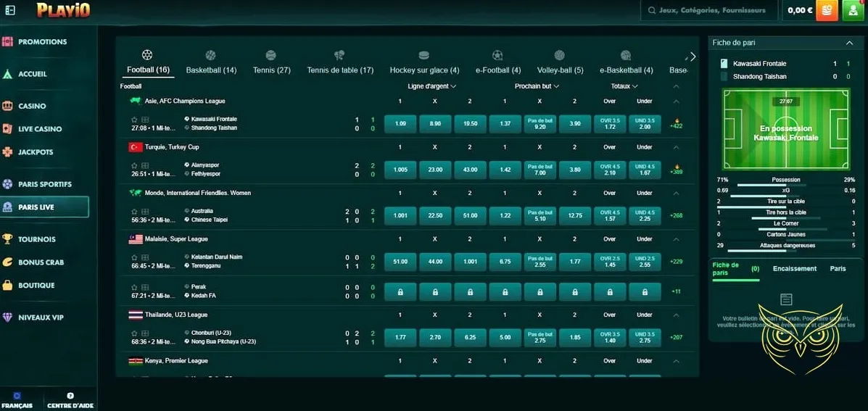This screenshot has width=868, height=411.
Task: Toggle favorite star for Alanyaspor match
Action: click(x=134, y=165)
